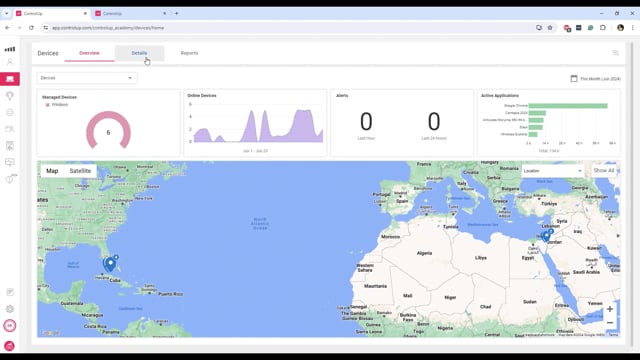This screenshot has width=640, height=360.
Task: Reload the page
Action: (x=31, y=28)
